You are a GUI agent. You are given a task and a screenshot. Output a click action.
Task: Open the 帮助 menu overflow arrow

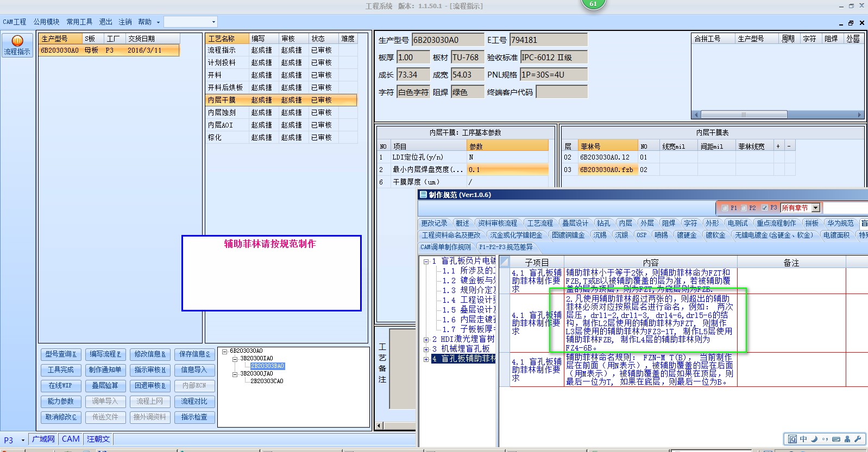coord(158,22)
